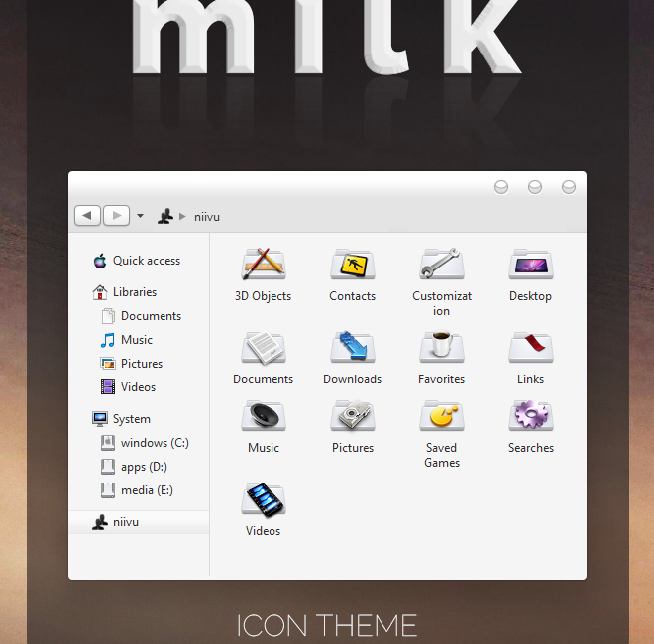Click the "Searches" folder label
Viewport: 654px width, 644px height.
[x=530, y=448]
